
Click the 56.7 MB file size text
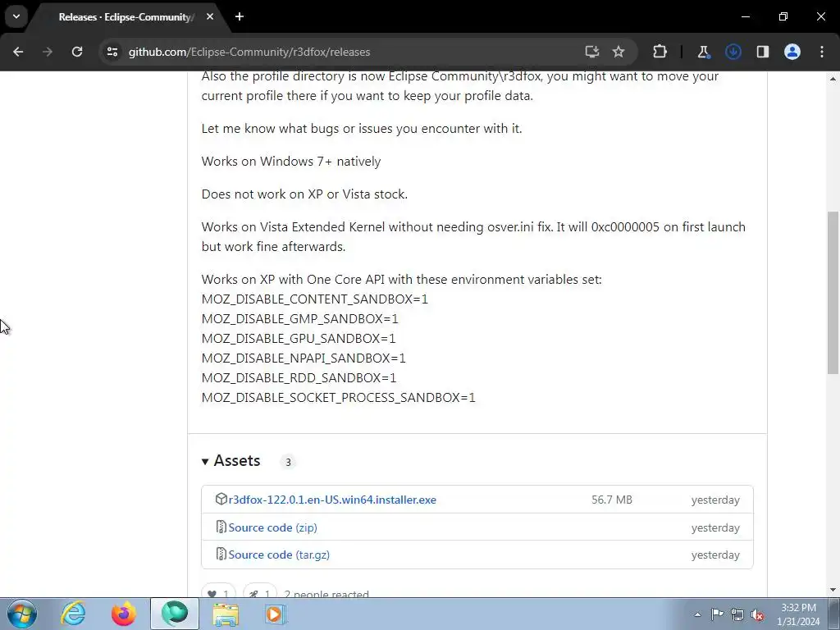(612, 500)
